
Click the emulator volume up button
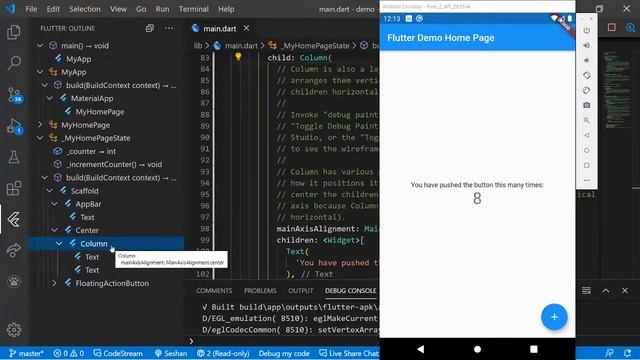[x=587, y=45]
